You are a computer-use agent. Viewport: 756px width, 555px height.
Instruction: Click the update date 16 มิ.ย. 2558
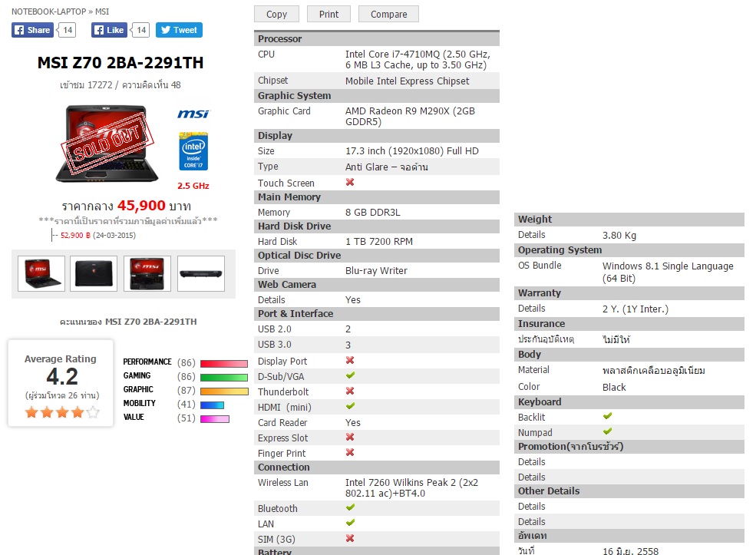coord(630,550)
